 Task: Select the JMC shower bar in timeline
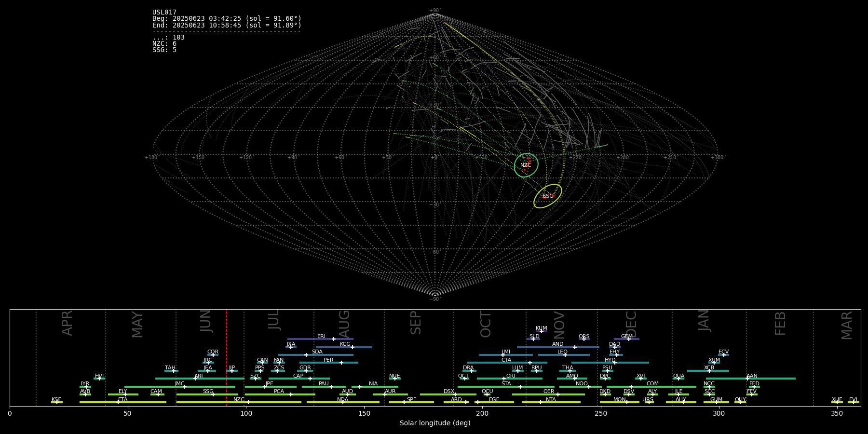coord(180,387)
